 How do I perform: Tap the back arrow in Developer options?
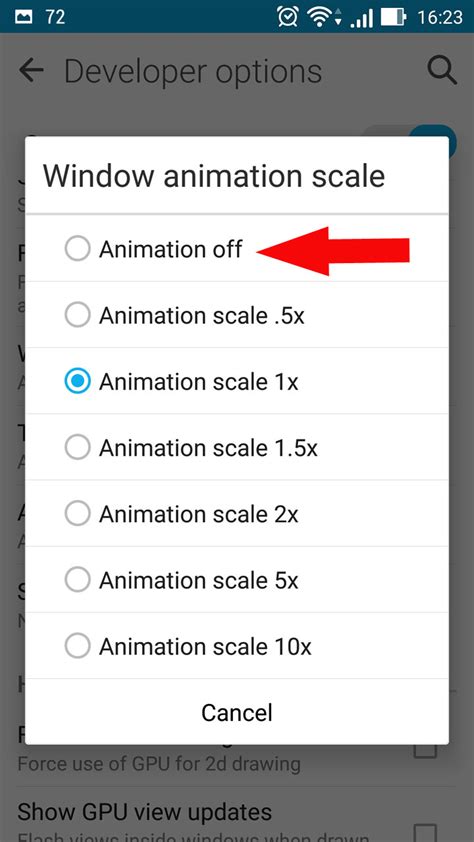[x=31, y=71]
